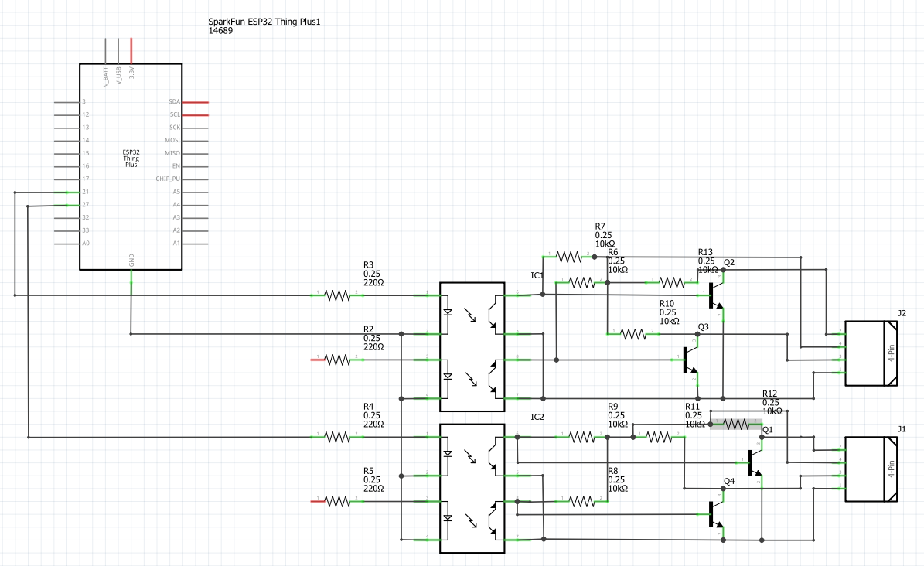Click the SparkFun ESP32 Thing Plus1 label
This screenshot has height=566, width=924.
(x=264, y=22)
